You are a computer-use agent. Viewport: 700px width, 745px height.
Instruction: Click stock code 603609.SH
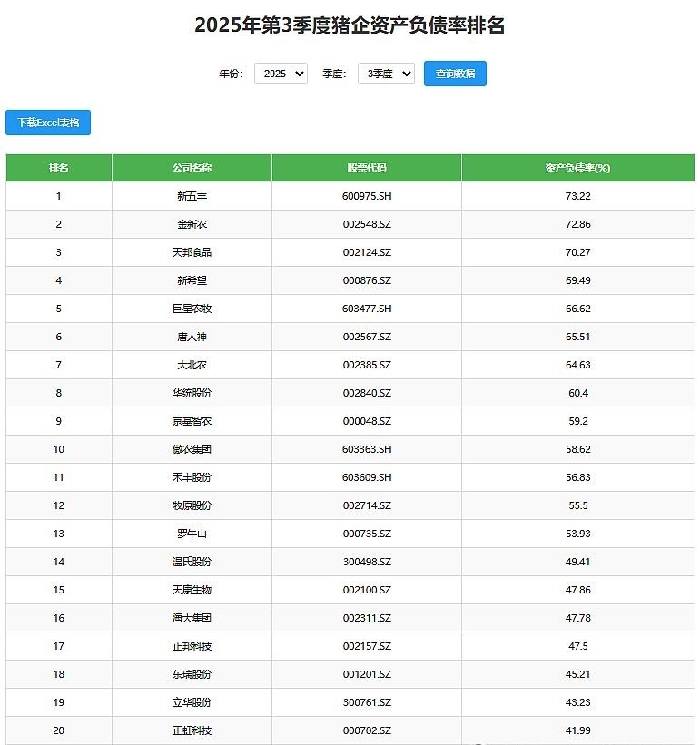click(x=367, y=477)
